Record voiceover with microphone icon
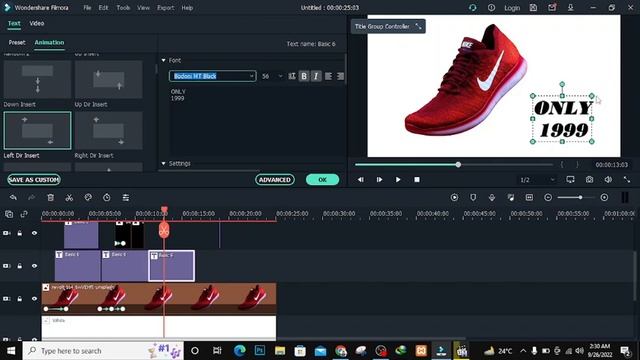The width and height of the screenshot is (640, 360). (492, 198)
